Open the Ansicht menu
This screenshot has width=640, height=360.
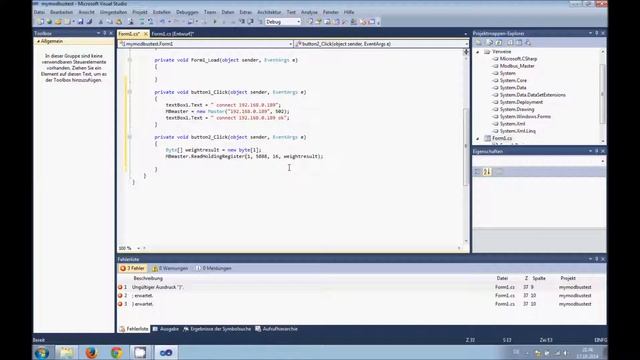pyautogui.click(x=86, y=12)
